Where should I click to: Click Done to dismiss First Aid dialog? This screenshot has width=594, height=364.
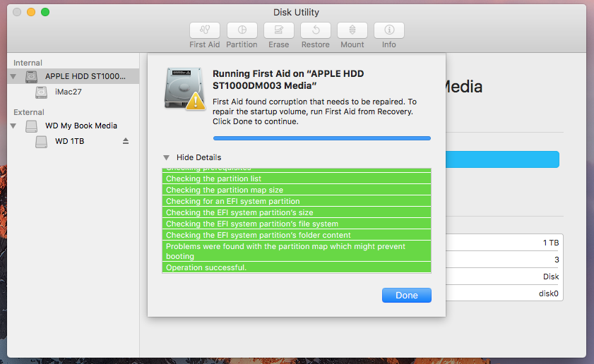(x=407, y=295)
